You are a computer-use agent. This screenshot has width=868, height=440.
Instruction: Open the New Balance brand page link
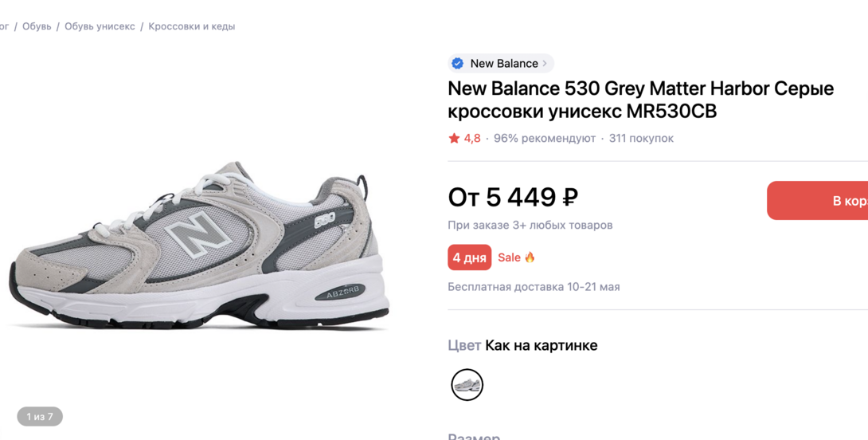pos(503,64)
